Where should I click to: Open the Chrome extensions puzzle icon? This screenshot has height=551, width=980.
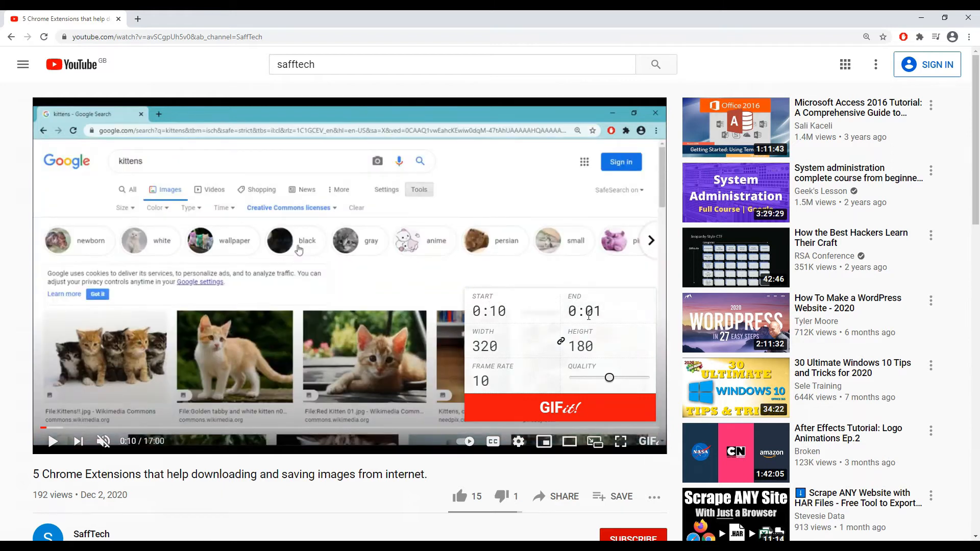pos(920,37)
